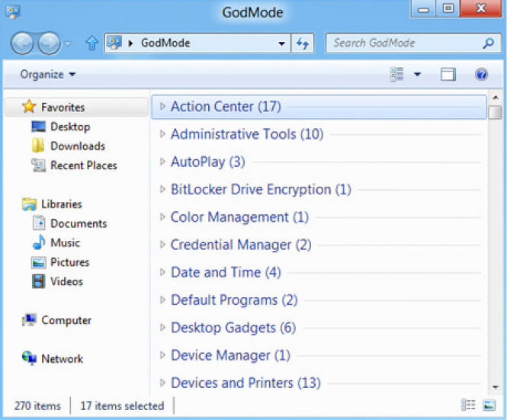Click the scrollbar down arrow

click(495, 386)
